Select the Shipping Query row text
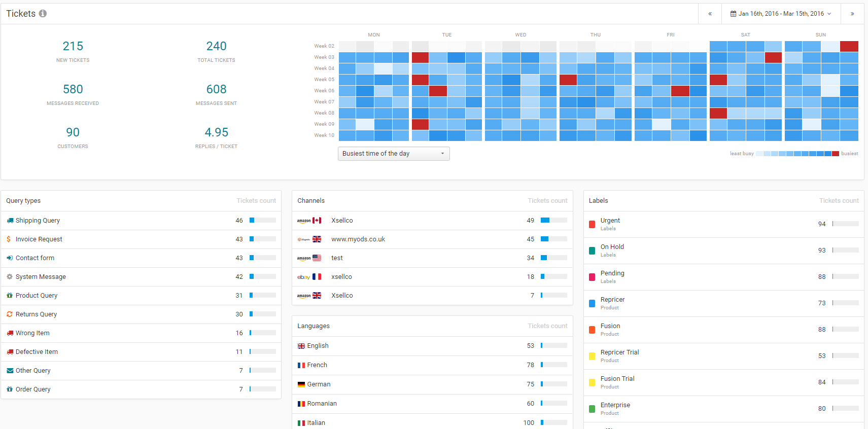Viewport: 868px width, 429px height. pyautogui.click(x=38, y=221)
